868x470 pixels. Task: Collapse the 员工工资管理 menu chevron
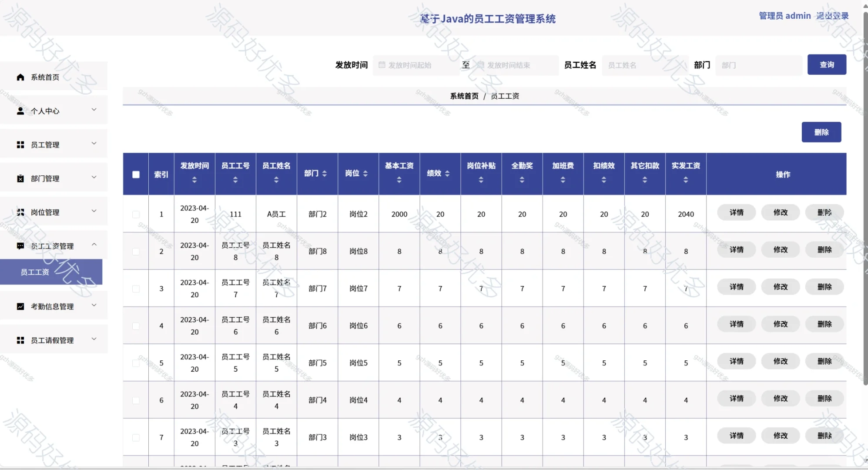94,245
